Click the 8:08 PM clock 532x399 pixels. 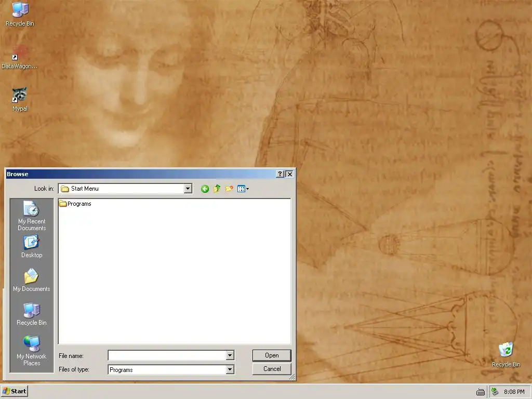coord(514,392)
